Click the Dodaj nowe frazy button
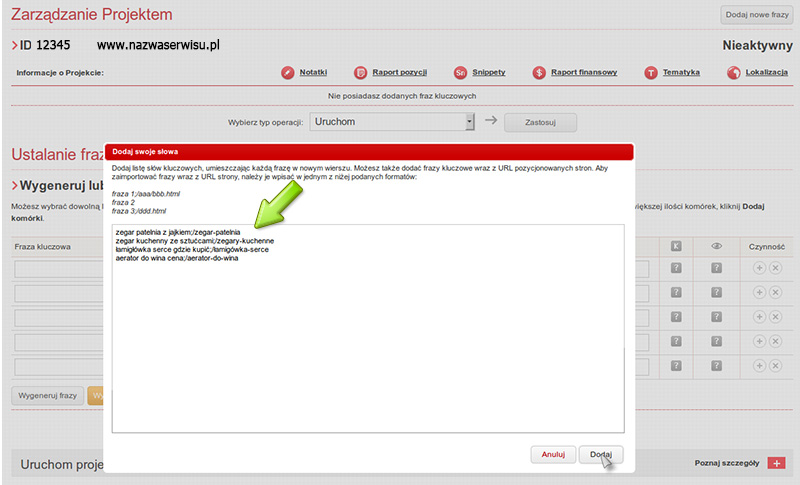 point(749,15)
